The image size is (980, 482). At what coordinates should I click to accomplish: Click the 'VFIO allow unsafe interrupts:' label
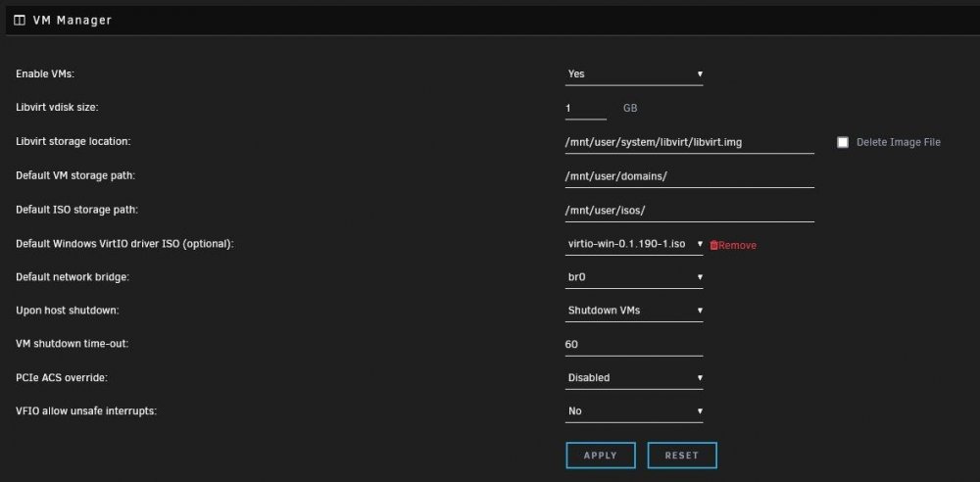tap(86, 411)
